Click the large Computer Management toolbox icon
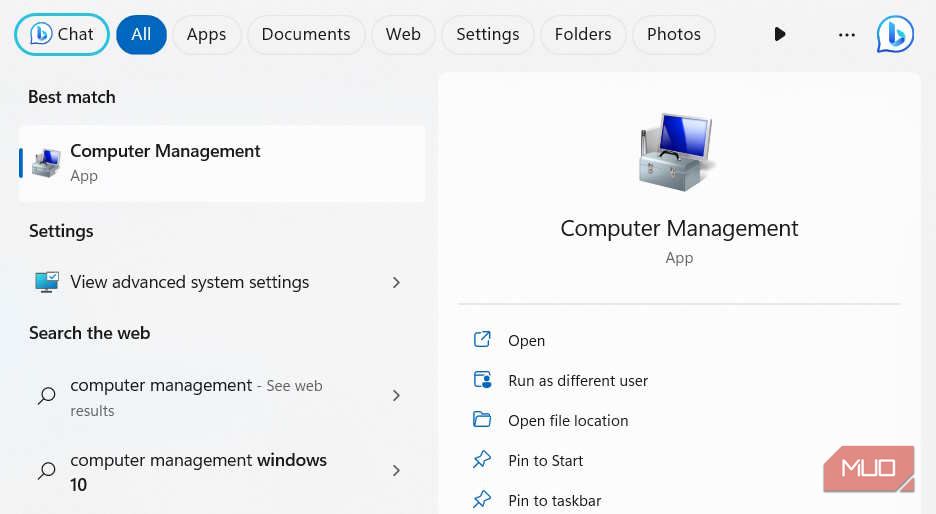This screenshot has height=514, width=936. click(x=677, y=152)
